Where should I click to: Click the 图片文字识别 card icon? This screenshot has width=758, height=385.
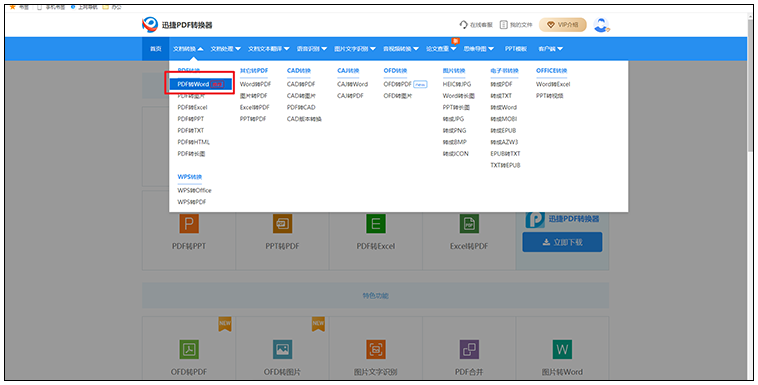(x=376, y=349)
